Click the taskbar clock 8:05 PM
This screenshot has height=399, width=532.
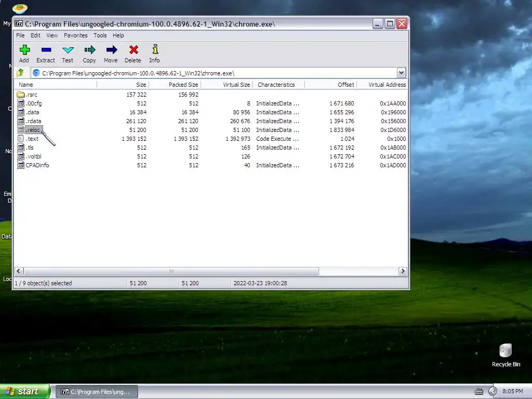coord(512,392)
